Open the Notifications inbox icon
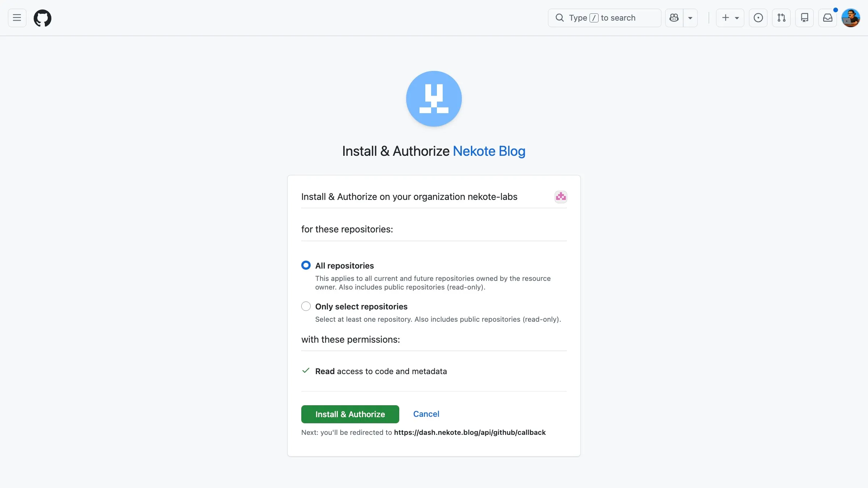868x488 pixels. tap(827, 18)
